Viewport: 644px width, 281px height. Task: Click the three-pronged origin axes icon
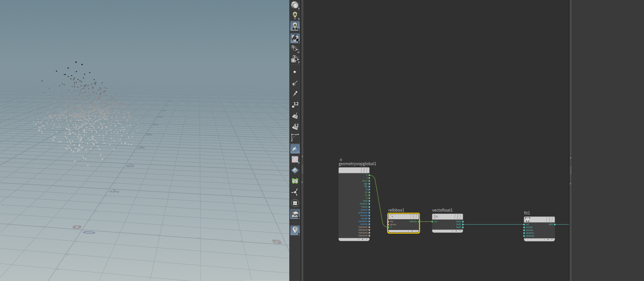pyautogui.click(x=295, y=192)
